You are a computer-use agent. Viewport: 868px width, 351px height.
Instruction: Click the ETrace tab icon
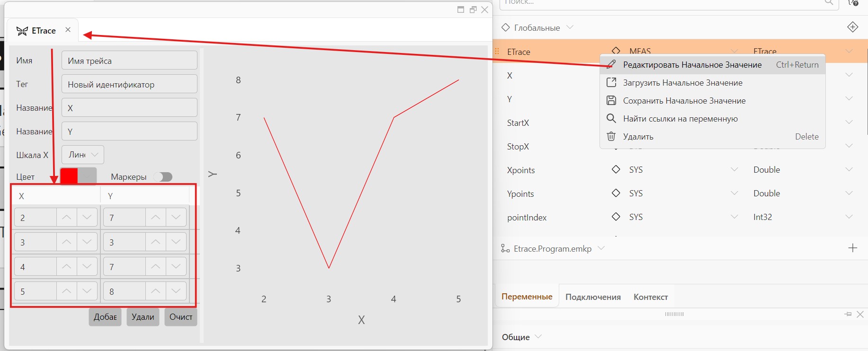[x=22, y=31]
